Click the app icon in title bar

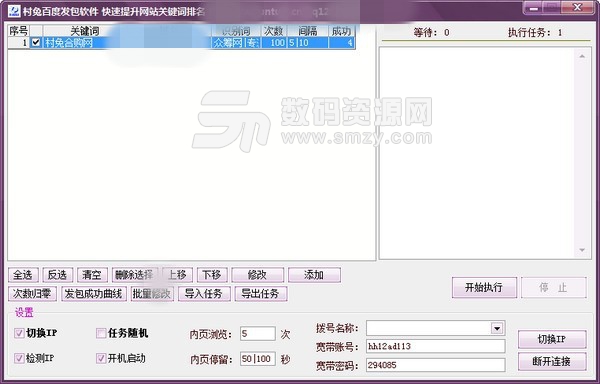pyautogui.click(x=14, y=10)
